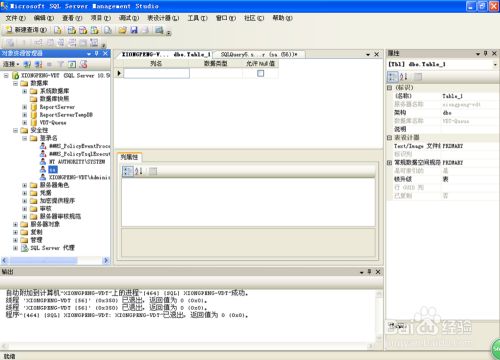The width and height of the screenshot is (500, 360).
Task: Open the 工具 tools menu
Action: (197, 18)
